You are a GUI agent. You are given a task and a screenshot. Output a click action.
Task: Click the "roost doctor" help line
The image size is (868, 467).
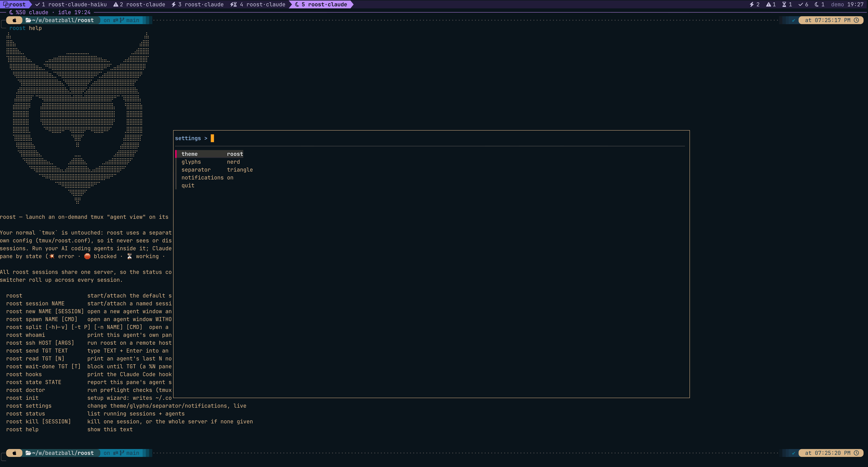coord(89,390)
